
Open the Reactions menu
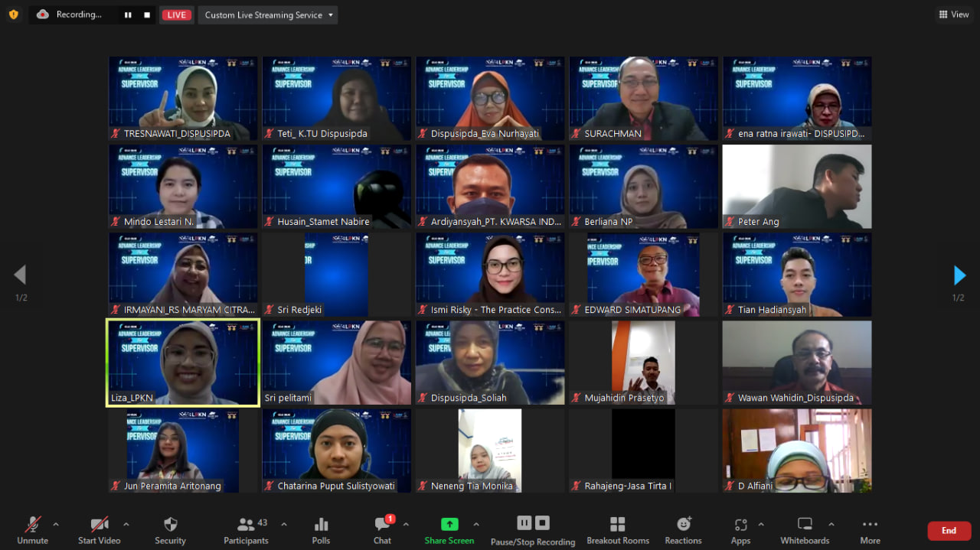tap(683, 530)
